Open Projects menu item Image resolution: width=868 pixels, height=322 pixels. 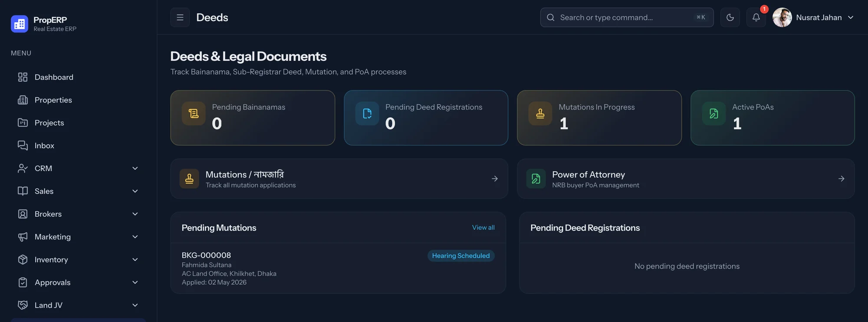pyautogui.click(x=78, y=123)
